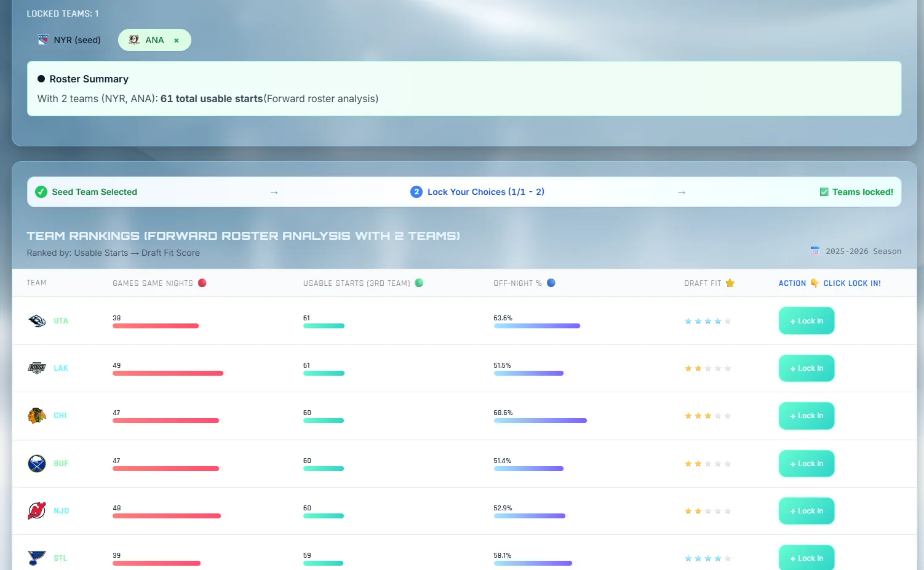This screenshot has width=924, height=570.
Task: Click the UTA team abbreviation
Action: point(61,321)
